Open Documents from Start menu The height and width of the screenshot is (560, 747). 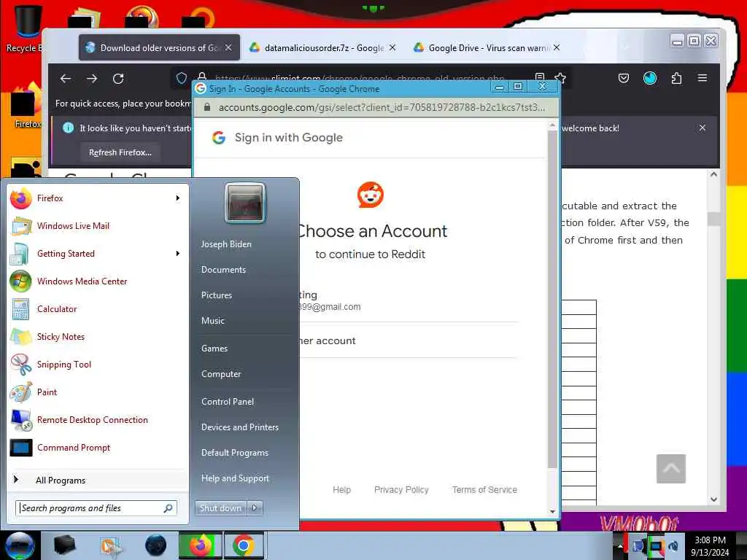[223, 270]
